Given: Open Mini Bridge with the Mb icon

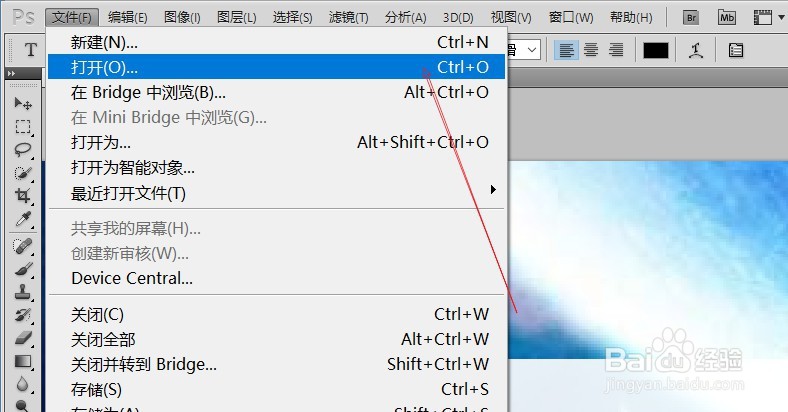Looking at the screenshot, I should click(727, 18).
